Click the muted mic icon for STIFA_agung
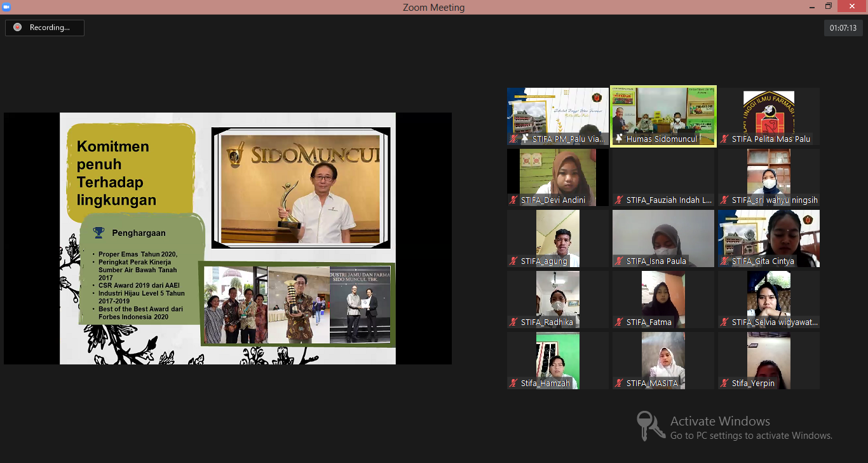This screenshot has width=868, height=463. tap(513, 261)
